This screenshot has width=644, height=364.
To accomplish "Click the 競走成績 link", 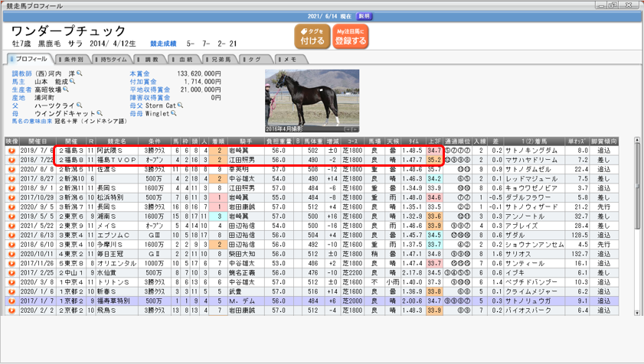I will coord(165,44).
